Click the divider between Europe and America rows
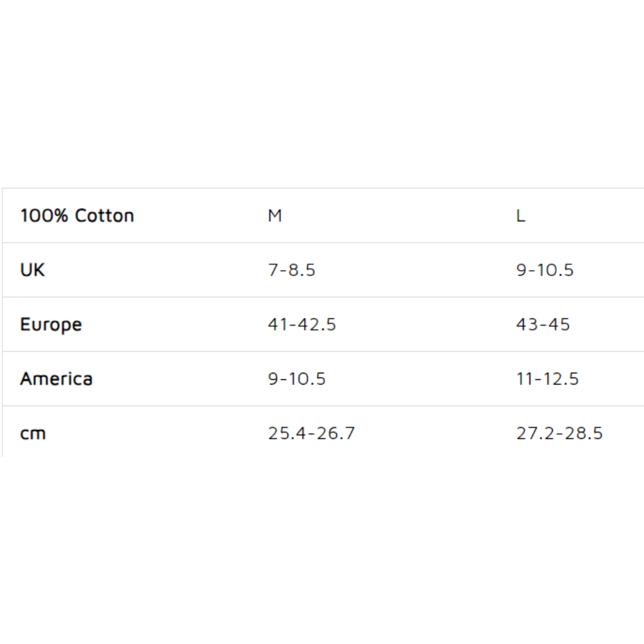 (322, 352)
